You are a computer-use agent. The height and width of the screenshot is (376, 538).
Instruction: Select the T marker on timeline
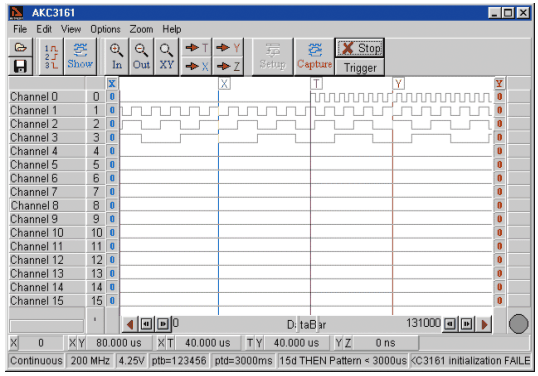(x=316, y=83)
